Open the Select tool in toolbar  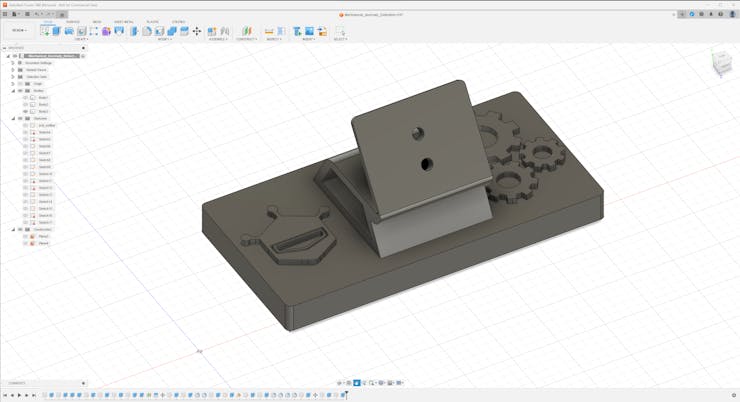click(340, 31)
